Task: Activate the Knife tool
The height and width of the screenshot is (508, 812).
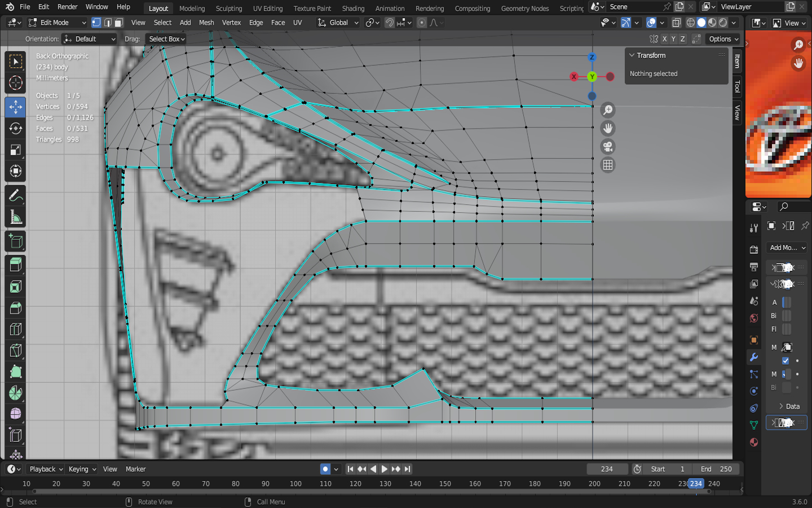Action: coord(16,351)
